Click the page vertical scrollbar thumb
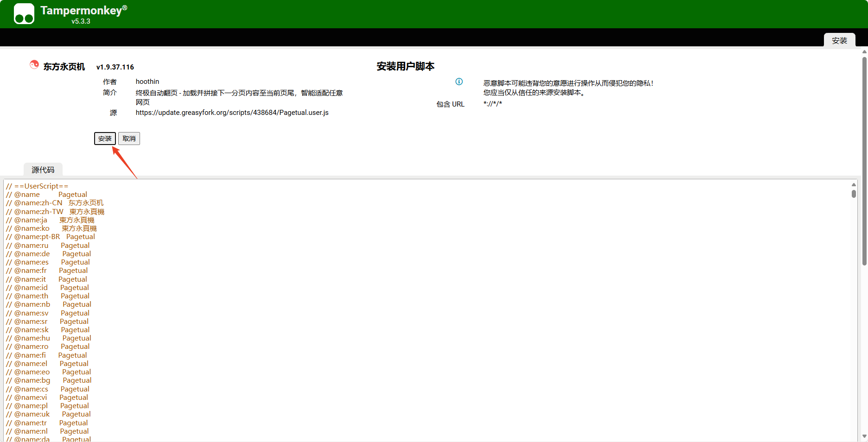Image resolution: width=868 pixels, height=442 pixels. (864, 161)
